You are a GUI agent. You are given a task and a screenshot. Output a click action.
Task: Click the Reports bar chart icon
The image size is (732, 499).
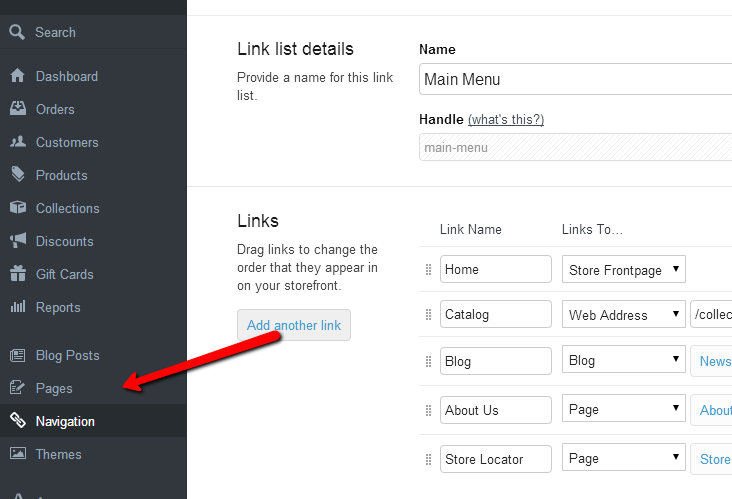point(17,307)
